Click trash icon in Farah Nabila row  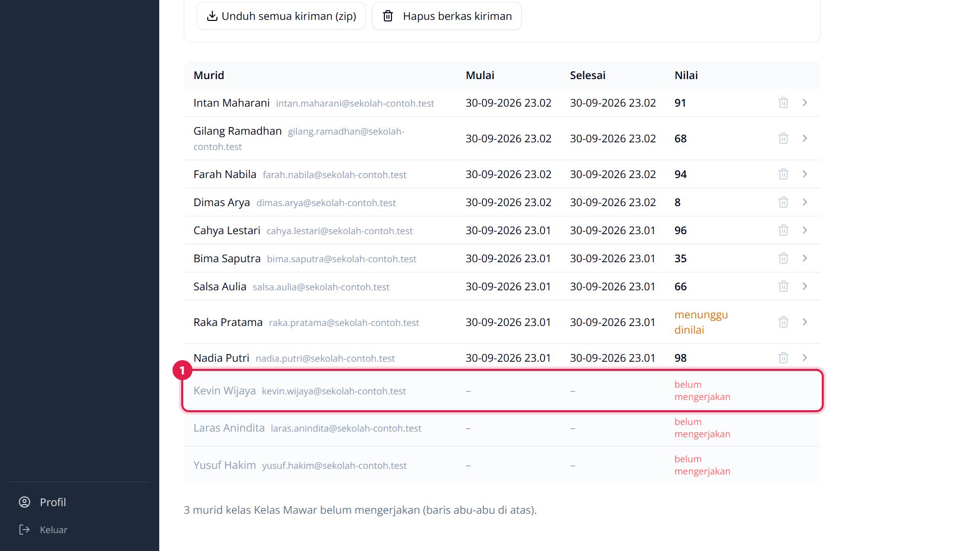[783, 174]
